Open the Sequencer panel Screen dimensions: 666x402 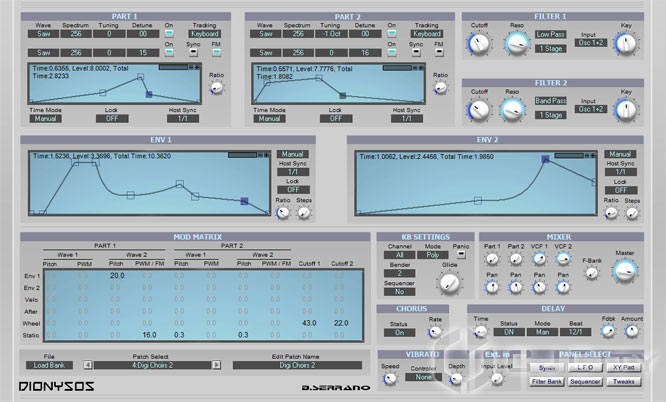[x=585, y=382]
